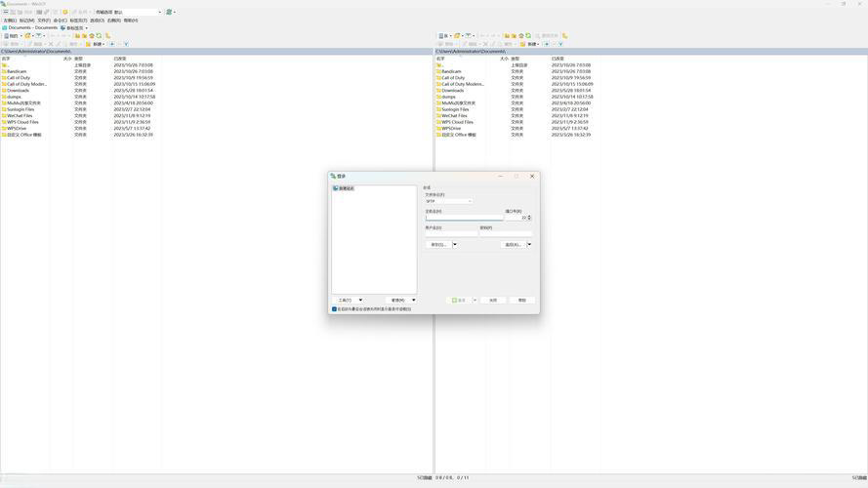Click the Close button in login dialog
This screenshot has width=868, height=488.
pos(493,301)
